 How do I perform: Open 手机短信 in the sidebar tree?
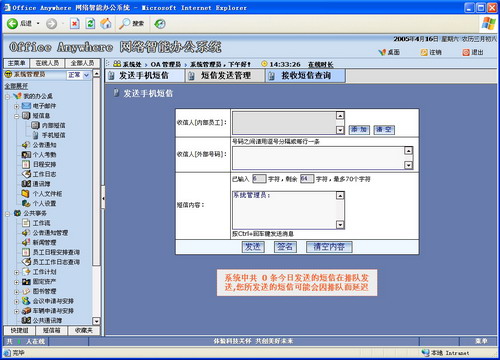pyautogui.click(x=53, y=135)
